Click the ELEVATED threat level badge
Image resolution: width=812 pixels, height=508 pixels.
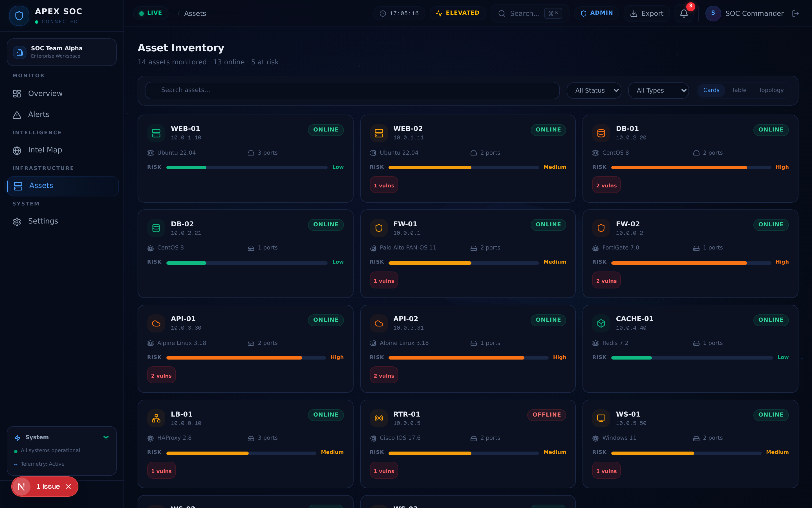point(458,13)
